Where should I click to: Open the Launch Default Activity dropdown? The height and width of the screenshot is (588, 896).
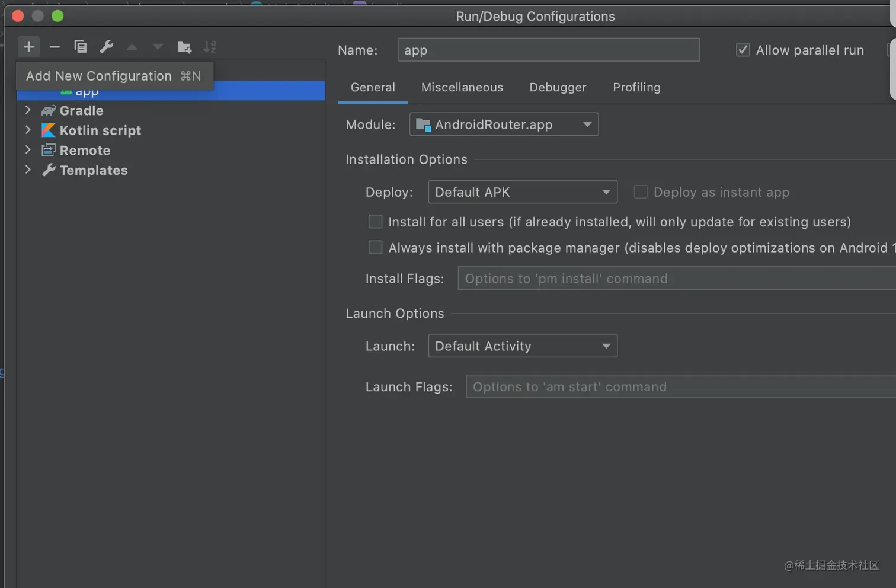523,346
